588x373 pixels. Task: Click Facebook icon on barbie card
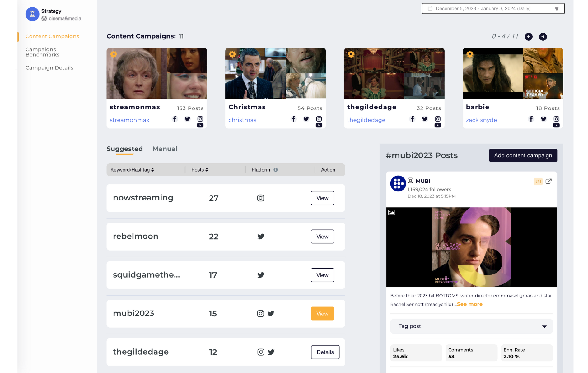[x=531, y=119]
